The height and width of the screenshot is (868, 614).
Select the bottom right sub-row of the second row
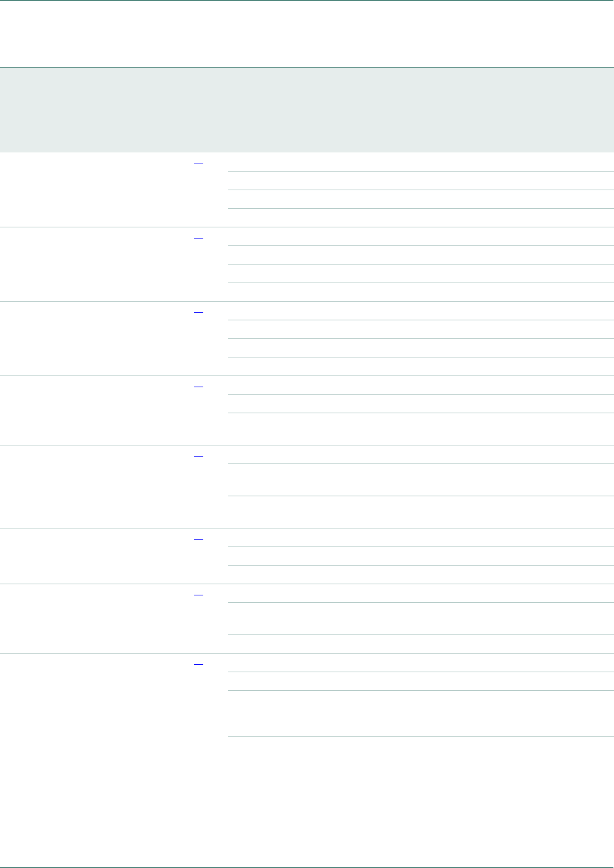421,292
